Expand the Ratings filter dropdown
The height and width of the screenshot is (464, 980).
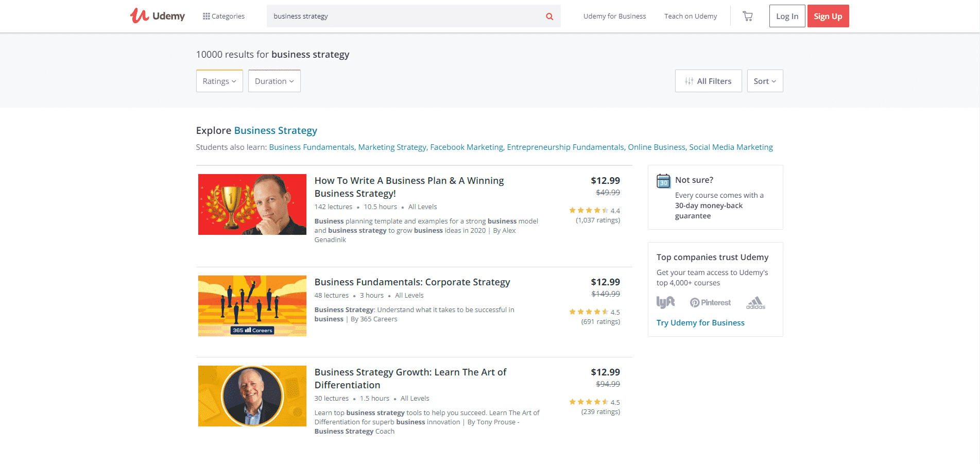point(219,81)
